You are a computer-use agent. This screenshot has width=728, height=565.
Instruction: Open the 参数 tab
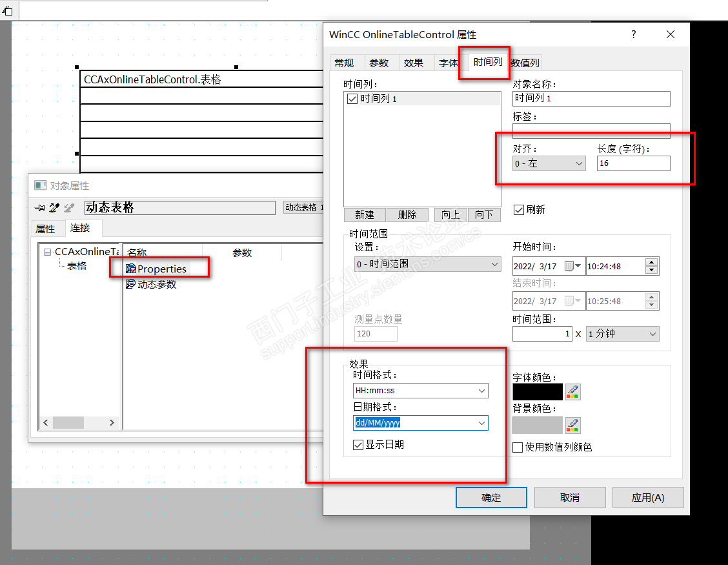point(379,63)
